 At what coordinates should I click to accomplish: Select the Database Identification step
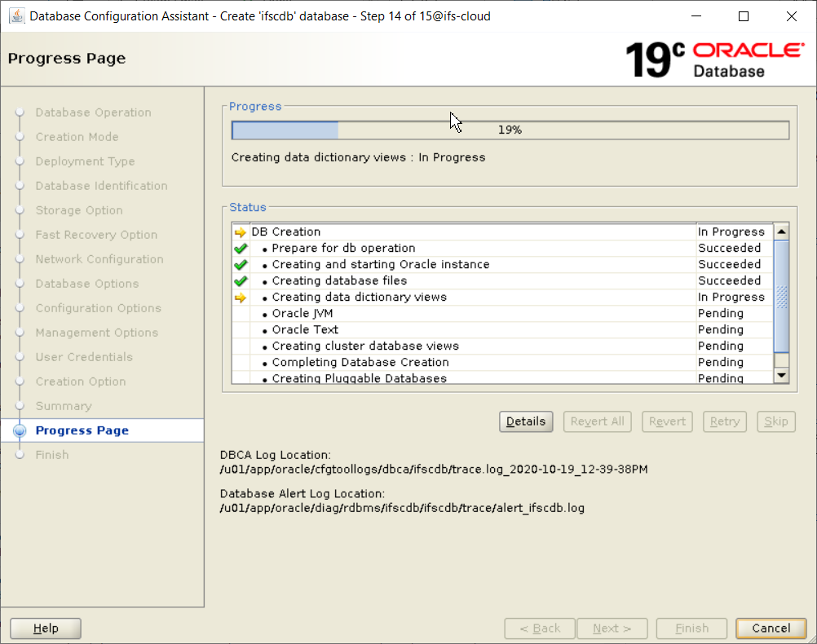tap(102, 186)
